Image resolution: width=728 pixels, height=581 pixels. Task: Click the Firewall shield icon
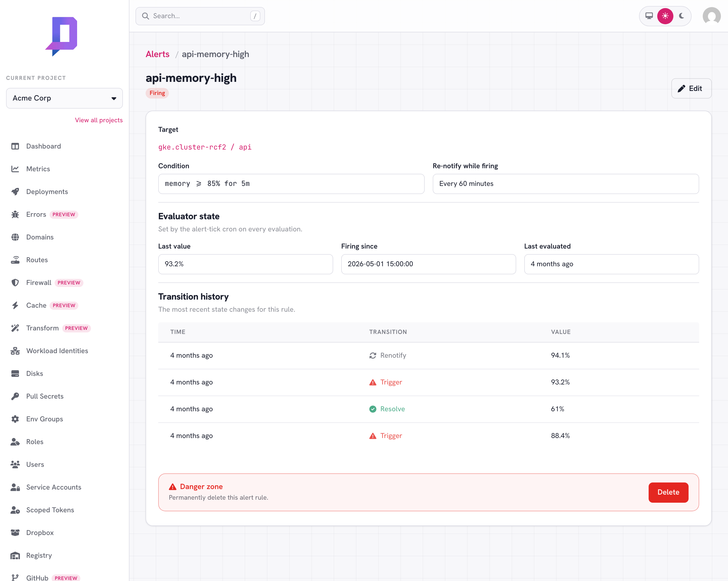15,283
